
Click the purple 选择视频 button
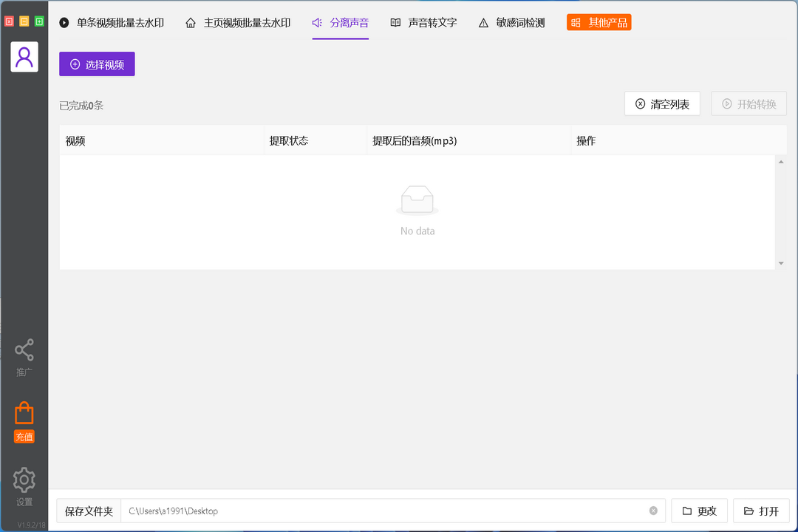pyautogui.click(x=97, y=64)
